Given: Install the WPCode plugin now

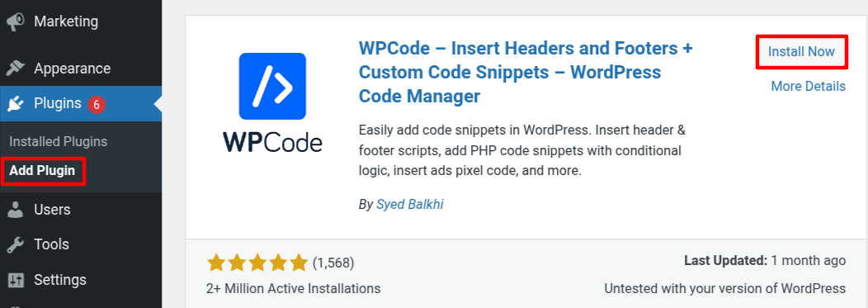Looking at the screenshot, I should click(801, 51).
